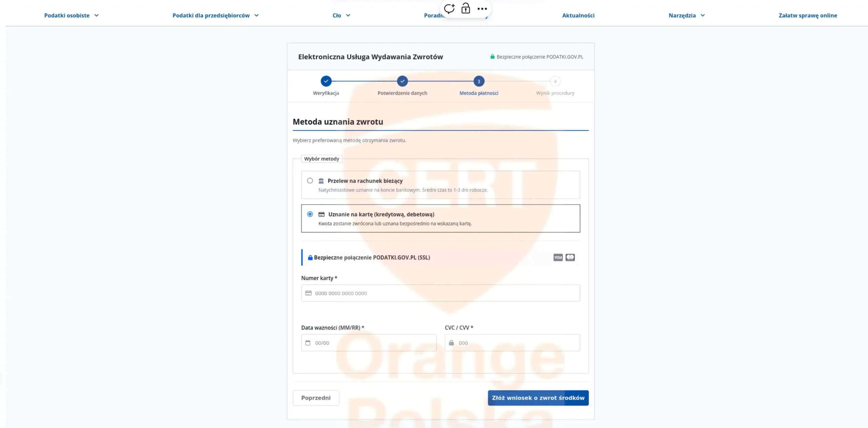Open Załatw sprawę online link
This screenshot has height=428, width=868.
tap(808, 15)
